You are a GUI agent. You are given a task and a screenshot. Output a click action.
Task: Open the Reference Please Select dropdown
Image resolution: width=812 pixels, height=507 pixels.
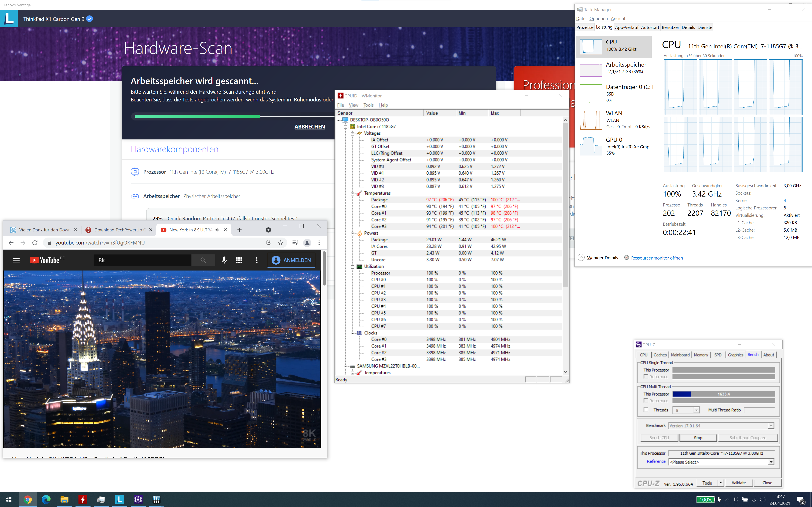click(x=771, y=462)
